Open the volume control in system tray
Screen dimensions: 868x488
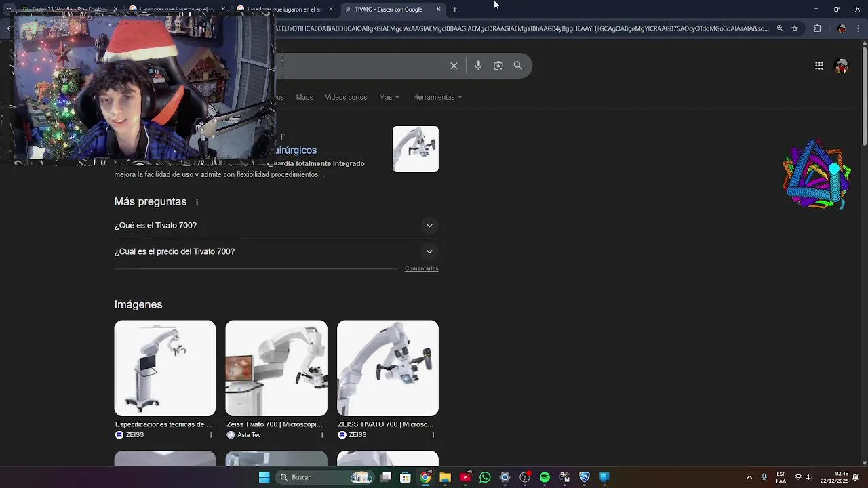(x=808, y=477)
